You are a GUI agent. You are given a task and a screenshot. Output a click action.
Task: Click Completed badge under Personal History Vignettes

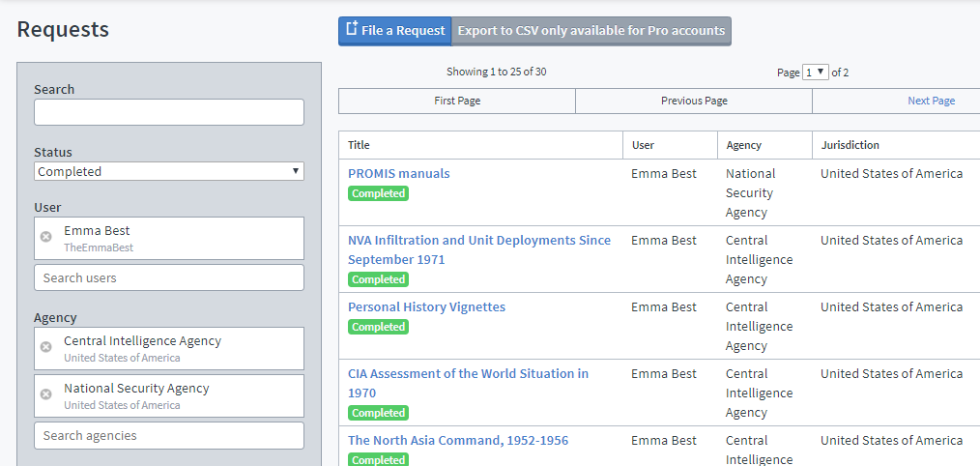(378, 327)
